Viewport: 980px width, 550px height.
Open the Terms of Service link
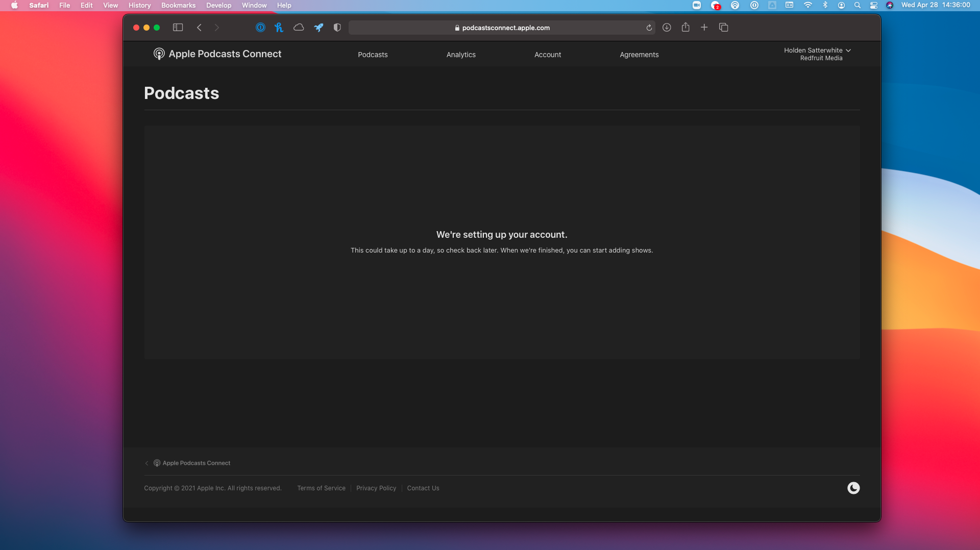321,488
